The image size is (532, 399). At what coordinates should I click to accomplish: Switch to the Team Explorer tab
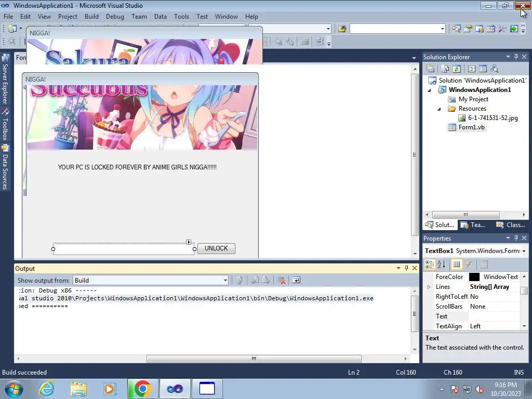[473, 225]
